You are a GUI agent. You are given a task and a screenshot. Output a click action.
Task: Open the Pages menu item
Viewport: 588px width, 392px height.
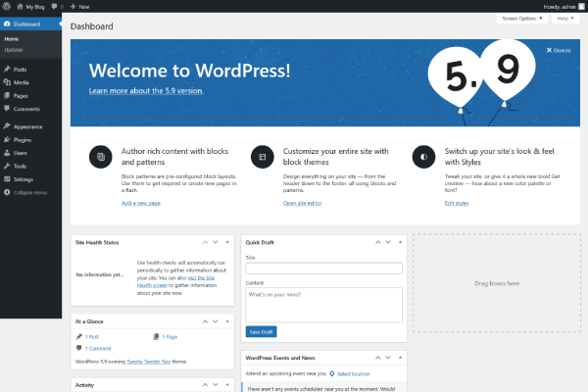coord(21,95)
